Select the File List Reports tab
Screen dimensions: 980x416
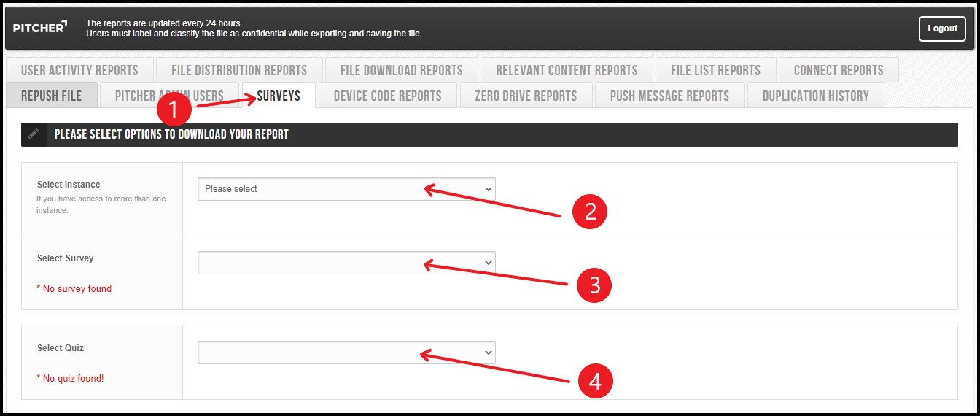click(715, 70)
